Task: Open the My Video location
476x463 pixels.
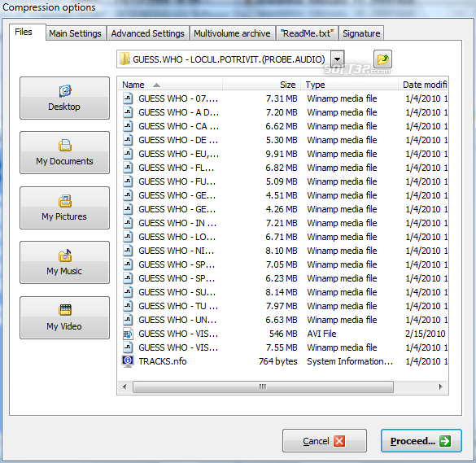Action: (x=64, y=318)
